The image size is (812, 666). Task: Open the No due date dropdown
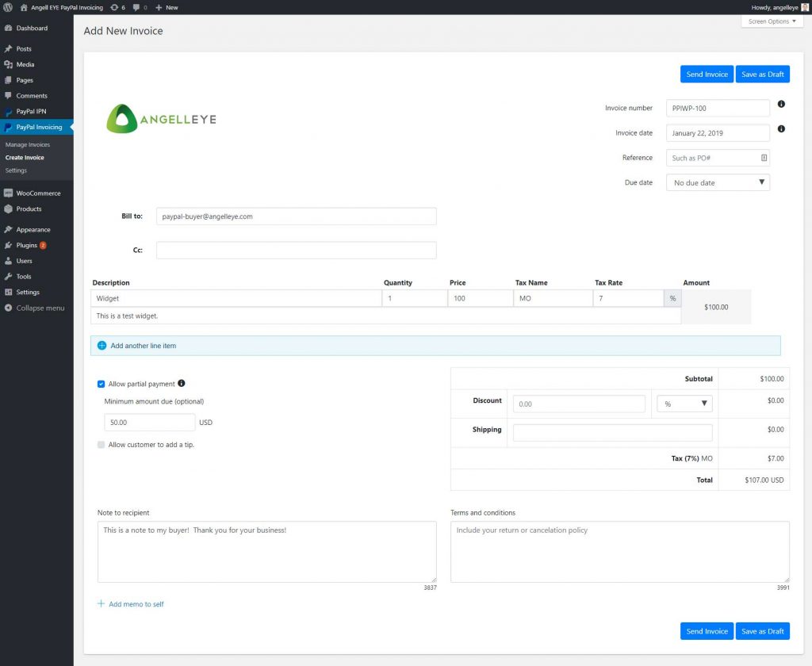point(718,182)
